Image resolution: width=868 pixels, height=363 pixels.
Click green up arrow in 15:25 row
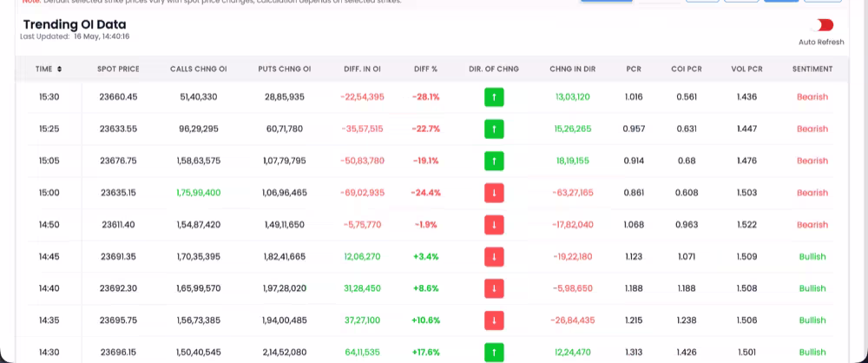click(494, 129)
